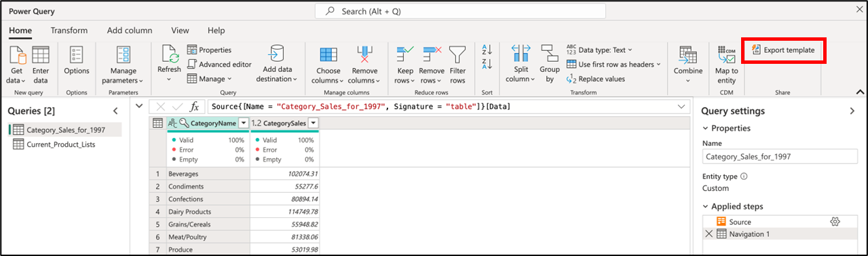Click Use first row as headers
Viewport: 868px width, 256px height.
point(613,65)
